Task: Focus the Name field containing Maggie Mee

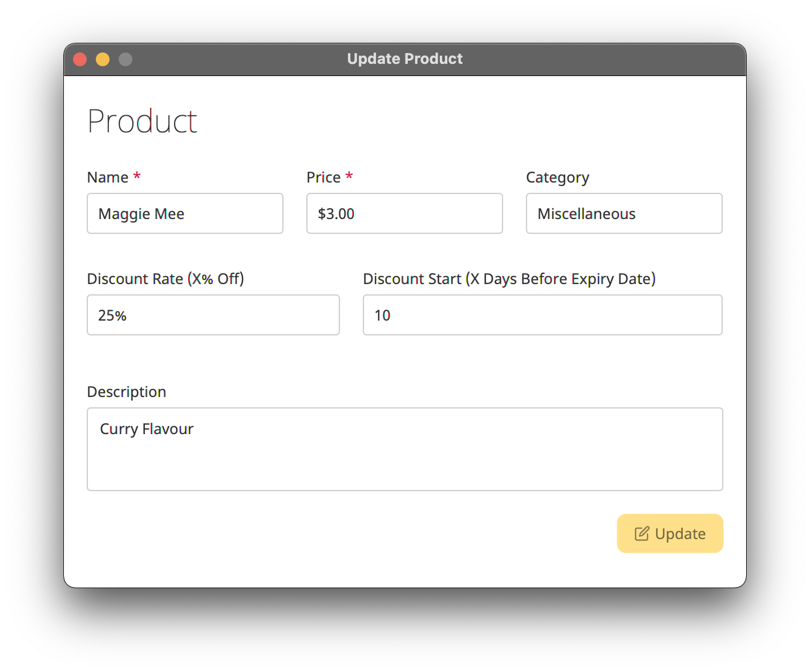Action: 185,213
